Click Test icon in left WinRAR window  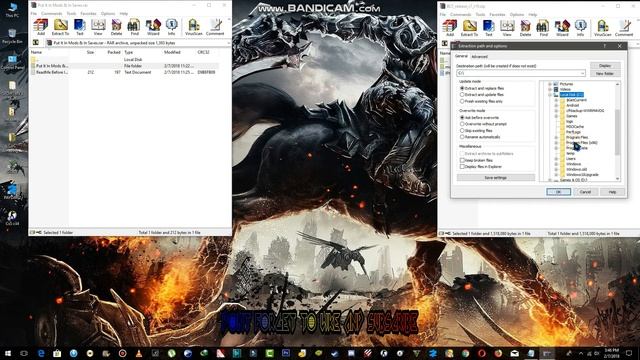[x=80, y=27]
